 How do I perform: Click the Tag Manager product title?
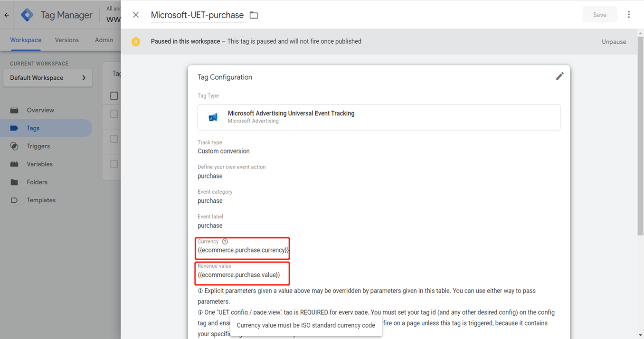click(66, 15)
